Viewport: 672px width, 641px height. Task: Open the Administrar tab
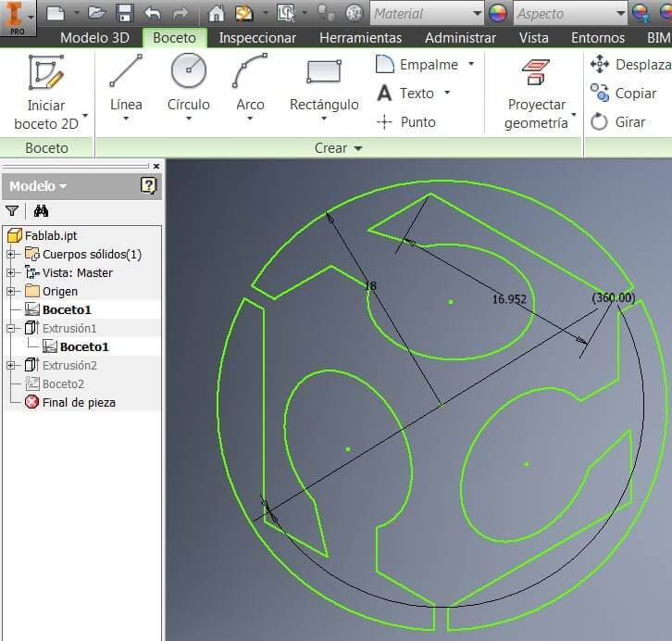tap(460, 38)
